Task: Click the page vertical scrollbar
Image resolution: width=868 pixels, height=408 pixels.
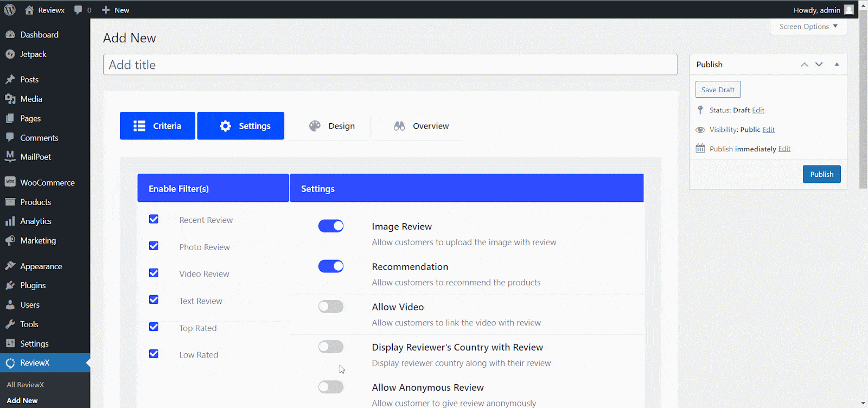Action: click(863, 99)
